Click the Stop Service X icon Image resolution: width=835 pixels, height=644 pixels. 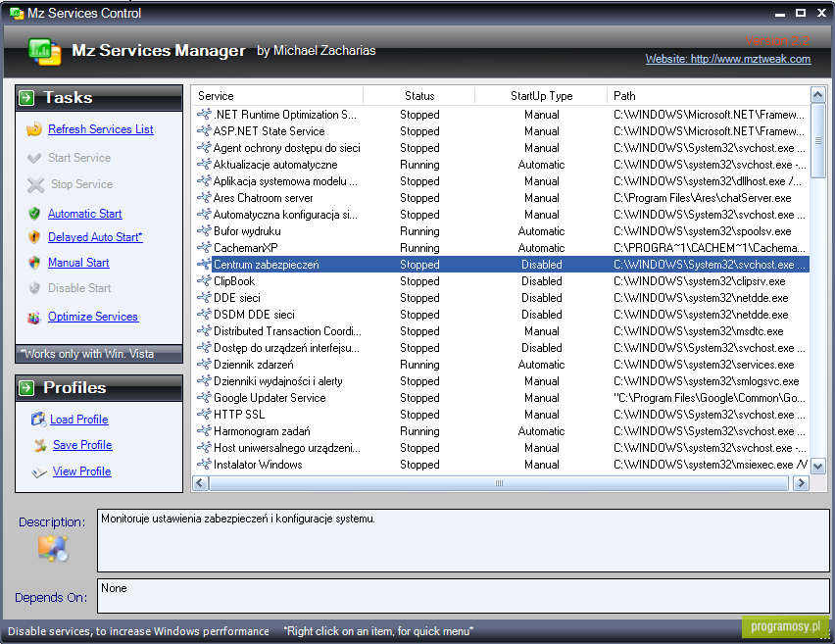35,184
